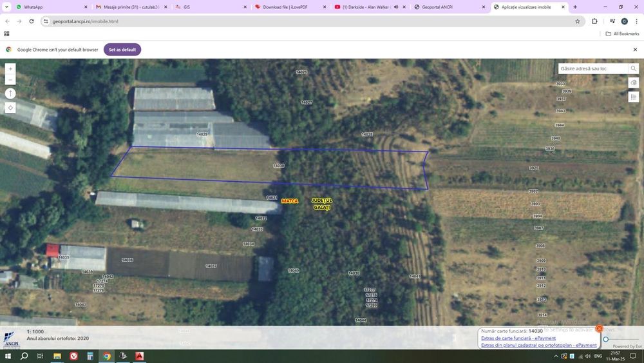Click the JUDEȚUL GALAȚI county label
This screenshot has height=363, width=644.
coord(322,204)
